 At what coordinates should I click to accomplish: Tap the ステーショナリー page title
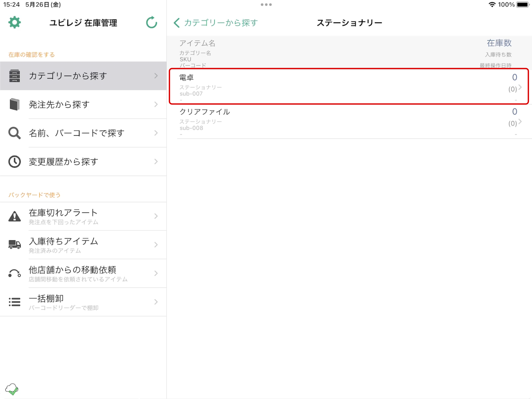point(349,23)
